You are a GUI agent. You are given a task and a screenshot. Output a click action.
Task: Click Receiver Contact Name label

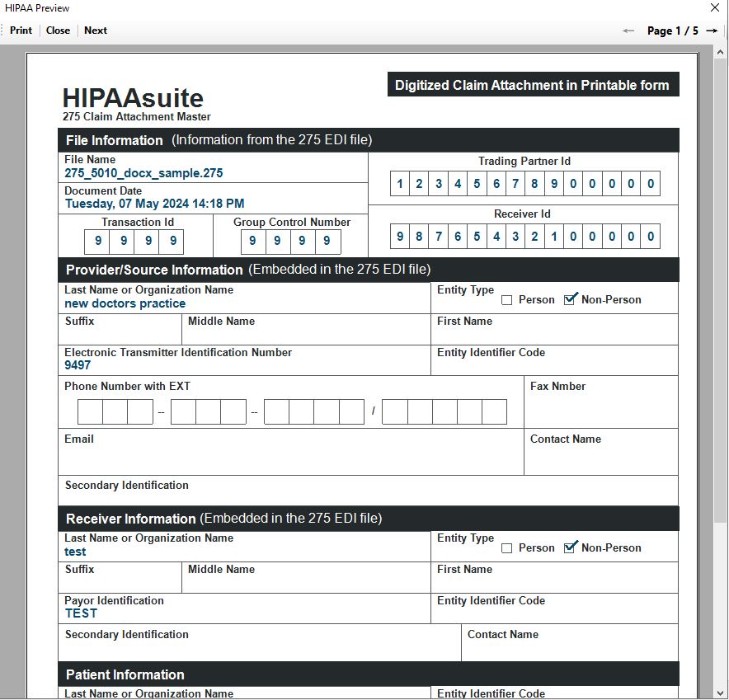click(502, 635)
